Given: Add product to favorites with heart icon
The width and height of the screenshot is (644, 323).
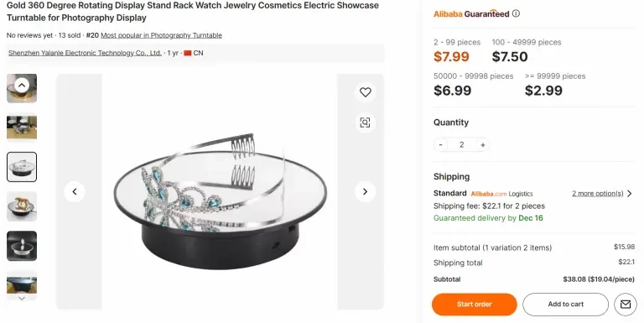Looking at the screenshot, I should pos(365,92).
